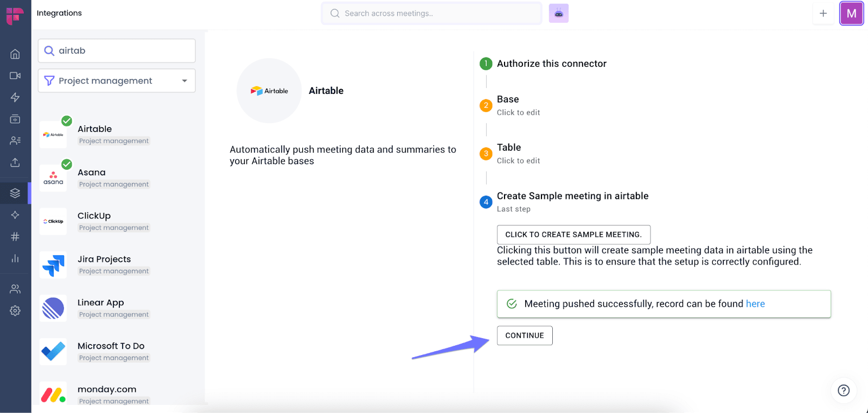Open the video camera meetings icon
The height and width of the screenshot is (413, 868).
point(15,76)
